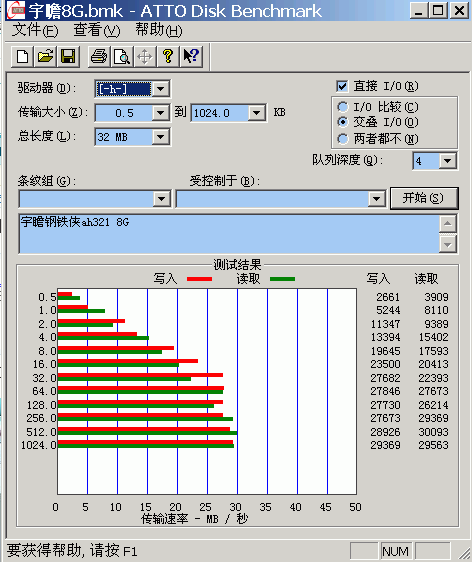The height and width of the screenshot is (562, 472).
Task: Click the 写入 results column header
Action: pos(378,278)
